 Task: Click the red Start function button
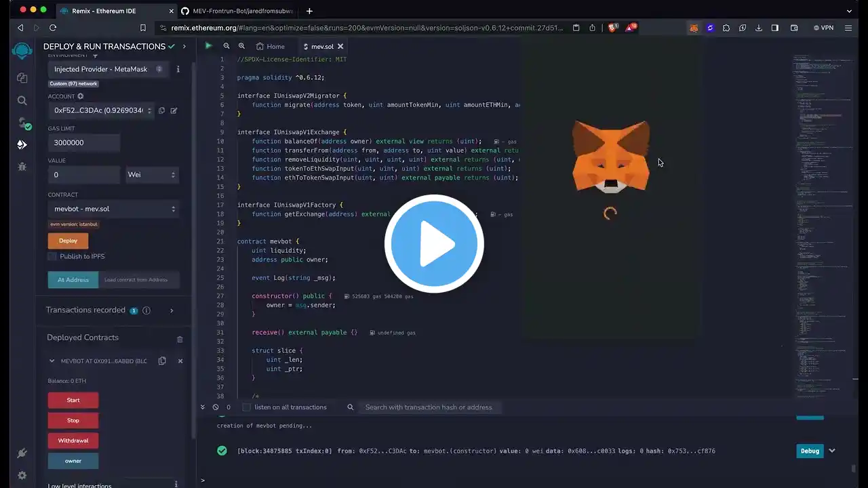pos(73,400)
